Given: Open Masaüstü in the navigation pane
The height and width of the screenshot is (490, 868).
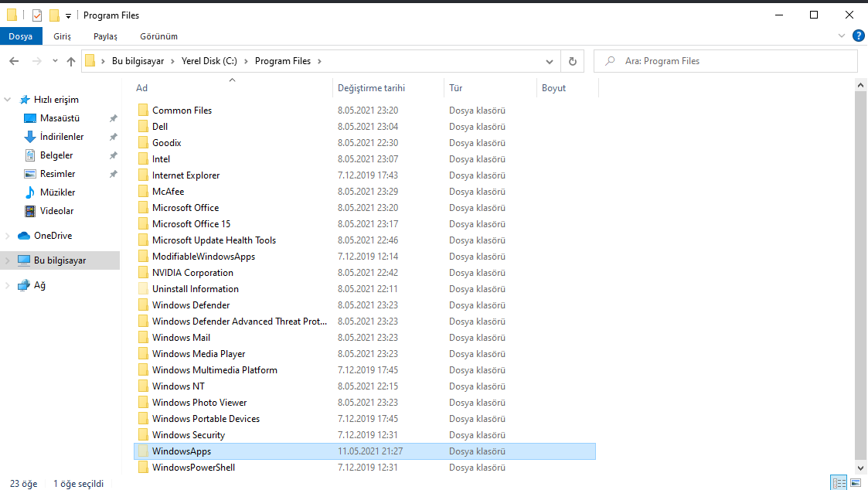Looking at the screenshot, I should (60, 118).
